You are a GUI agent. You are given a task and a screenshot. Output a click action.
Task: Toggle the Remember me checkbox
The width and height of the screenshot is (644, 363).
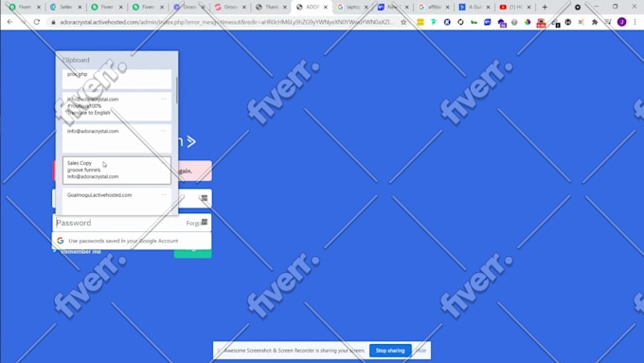(55, 251)
